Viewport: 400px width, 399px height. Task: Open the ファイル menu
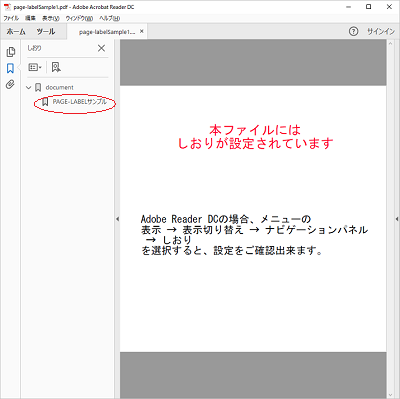11,18
